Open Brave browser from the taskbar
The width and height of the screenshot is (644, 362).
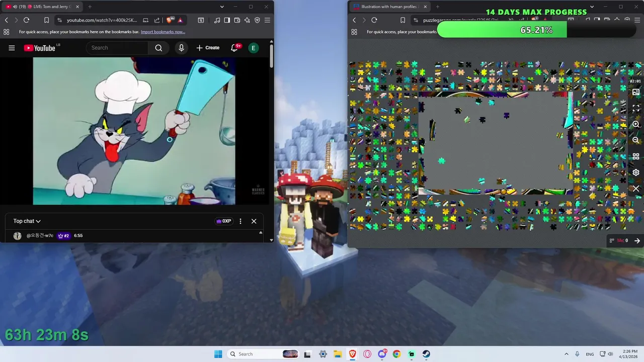click(x=352, y=354)
